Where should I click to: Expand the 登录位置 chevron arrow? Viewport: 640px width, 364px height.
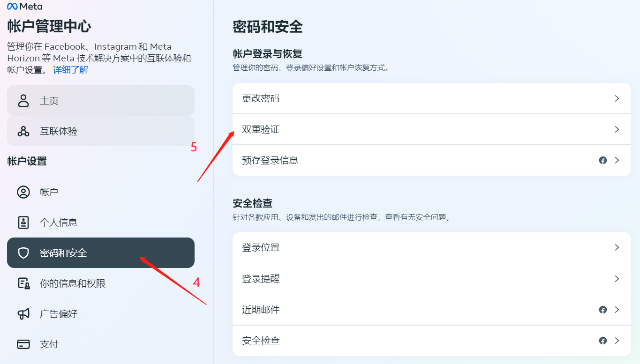coord(617,247)
